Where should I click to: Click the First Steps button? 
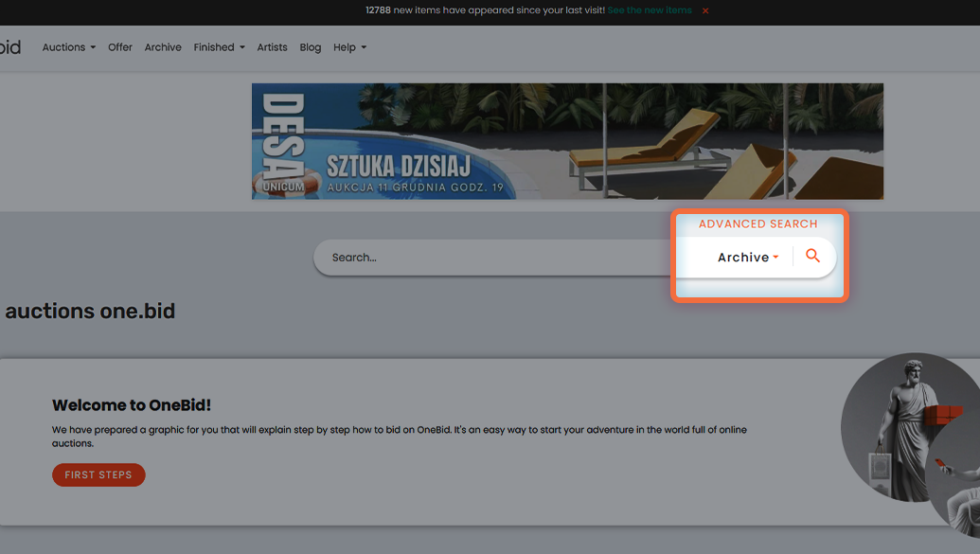(98, 474)
